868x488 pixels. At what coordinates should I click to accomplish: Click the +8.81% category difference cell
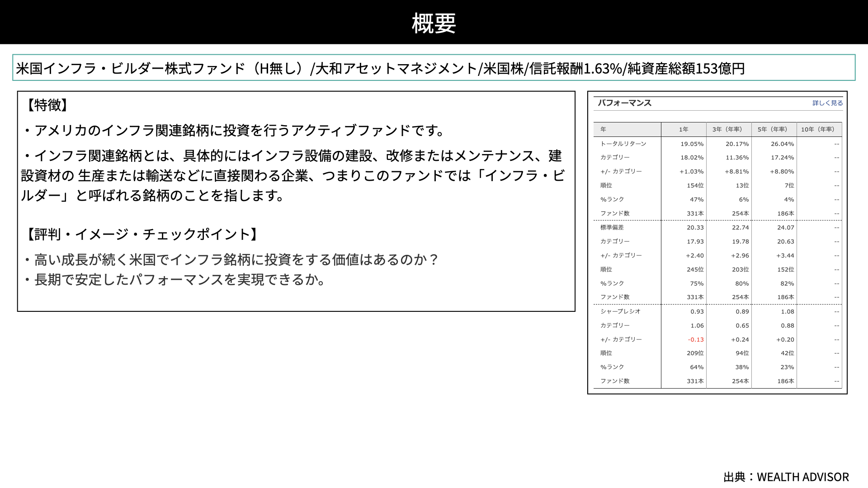click(x=736, y=172)
